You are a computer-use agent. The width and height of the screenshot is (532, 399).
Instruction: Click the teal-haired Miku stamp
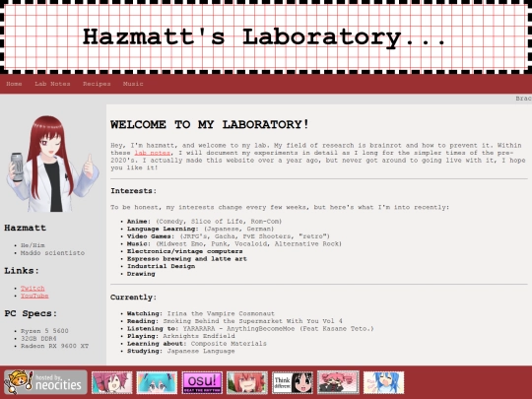point(157,382)
